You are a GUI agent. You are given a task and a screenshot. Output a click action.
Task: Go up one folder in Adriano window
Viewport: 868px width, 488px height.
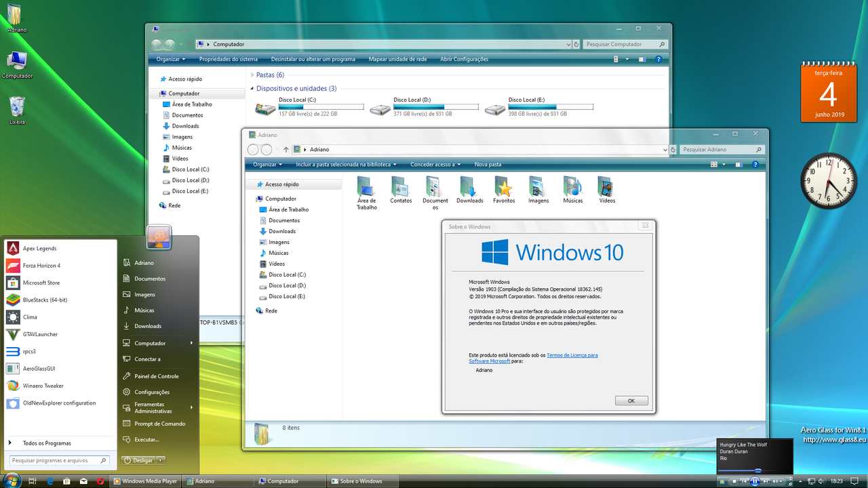click(286, 150)
